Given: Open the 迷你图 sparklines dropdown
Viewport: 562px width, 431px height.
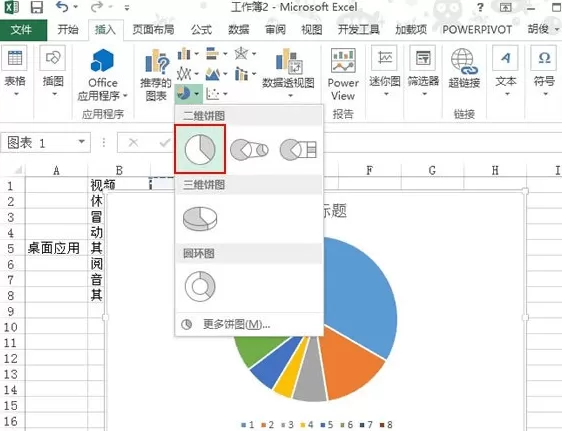Looking at the screenshot, I should [385, 72].
